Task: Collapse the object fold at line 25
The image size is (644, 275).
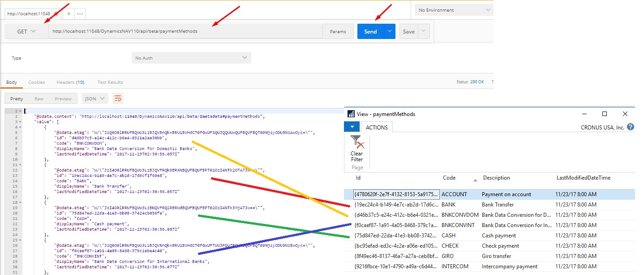Action: click(21, 240)
